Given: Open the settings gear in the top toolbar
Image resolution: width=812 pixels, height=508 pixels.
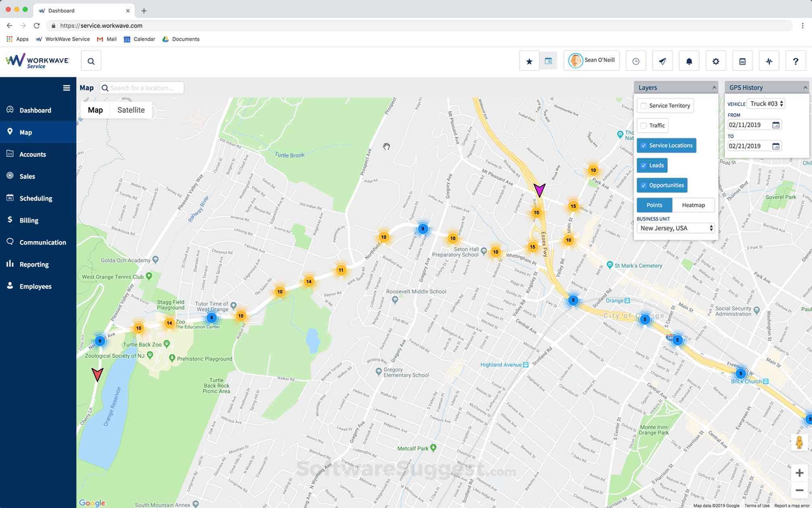Looking at the screenshot, I should coord(716,60).
